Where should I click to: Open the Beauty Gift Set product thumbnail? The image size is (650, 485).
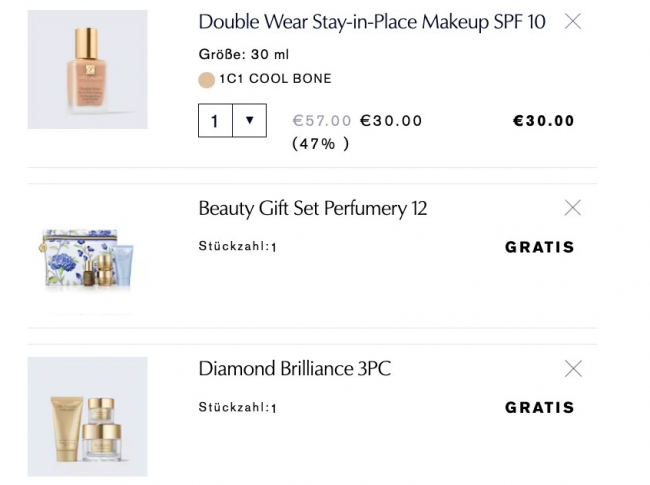point(87,257)
